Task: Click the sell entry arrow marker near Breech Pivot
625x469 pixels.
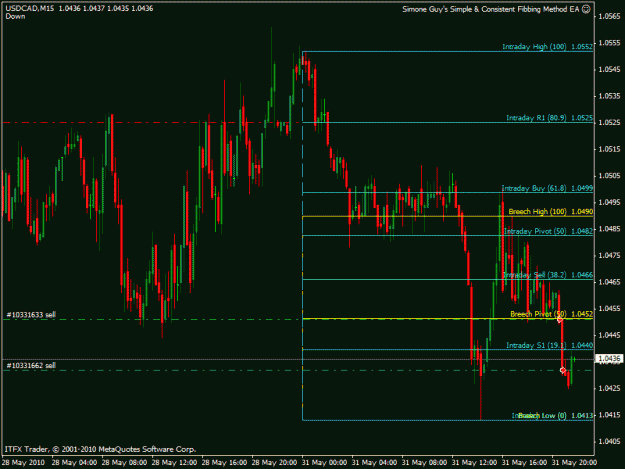Action: click(x=560, y=320)
